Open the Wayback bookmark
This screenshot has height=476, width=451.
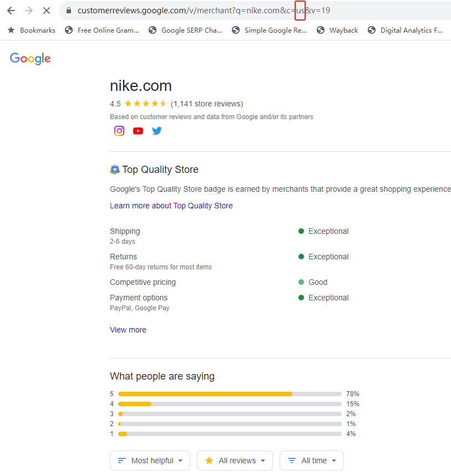pos(337,30)
